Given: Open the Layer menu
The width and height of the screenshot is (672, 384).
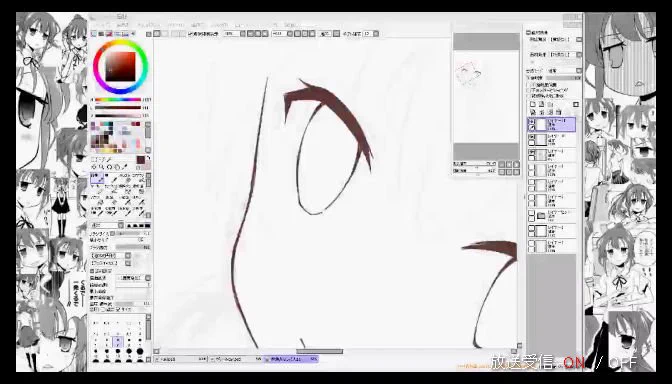Looking at the screenshot, I should coord(175,25).
